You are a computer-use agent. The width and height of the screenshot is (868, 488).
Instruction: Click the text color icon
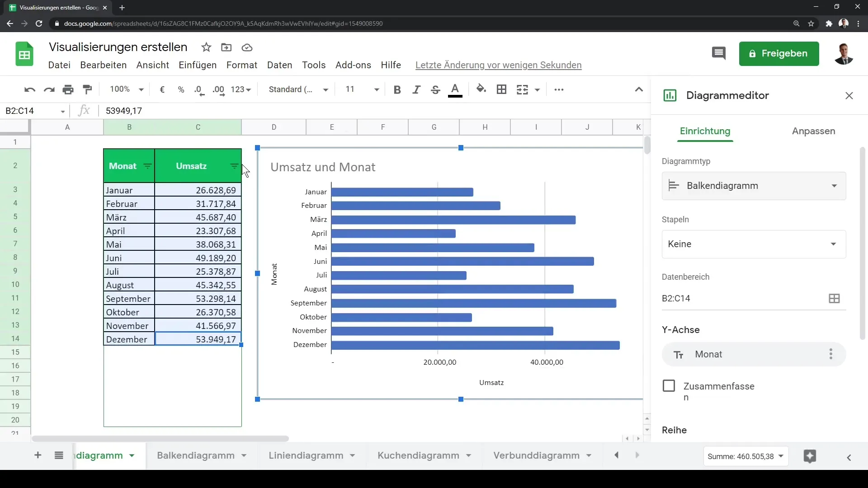455,89
